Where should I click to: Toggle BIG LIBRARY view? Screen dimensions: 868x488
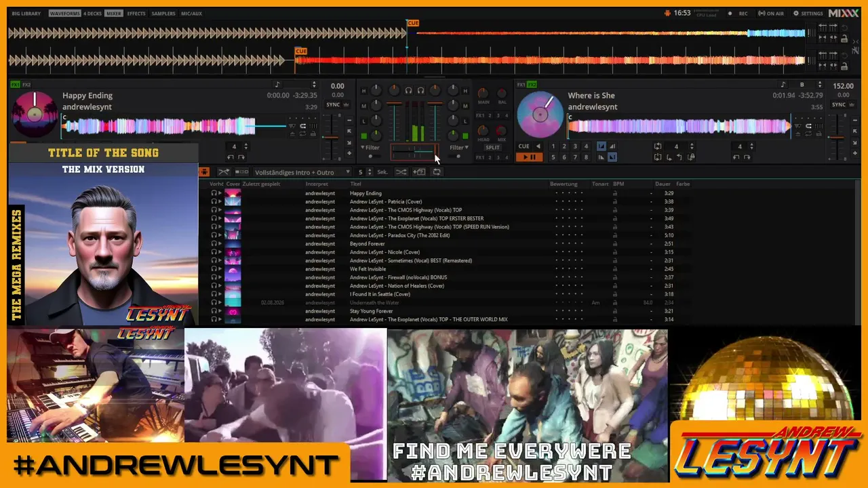[26, 14]
